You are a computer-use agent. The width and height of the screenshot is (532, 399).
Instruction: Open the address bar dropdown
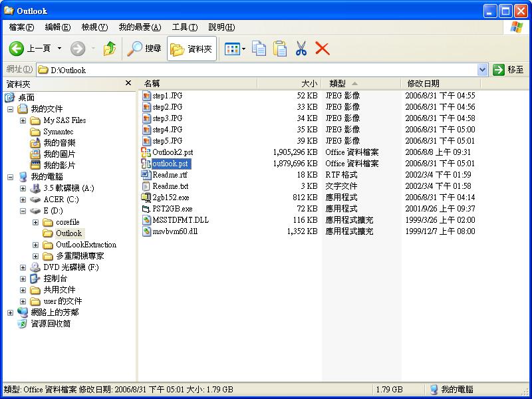tap(482, 70)
